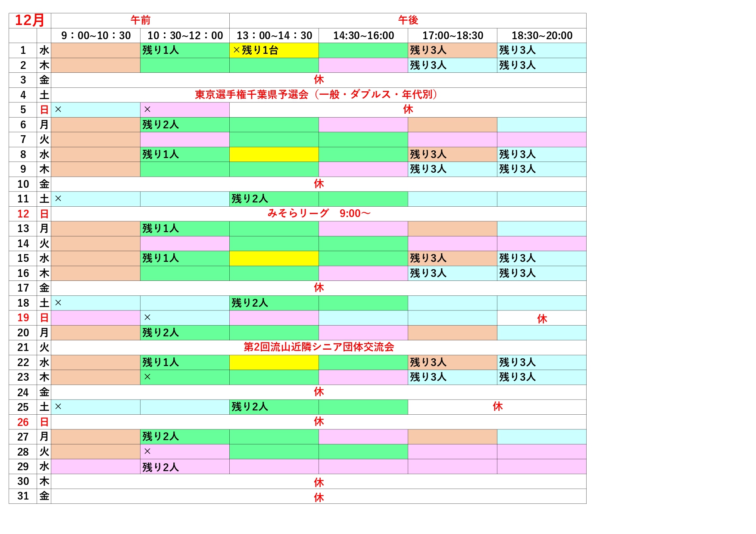
Task: Select 休 on day 31 row
Action: point(319,497)
